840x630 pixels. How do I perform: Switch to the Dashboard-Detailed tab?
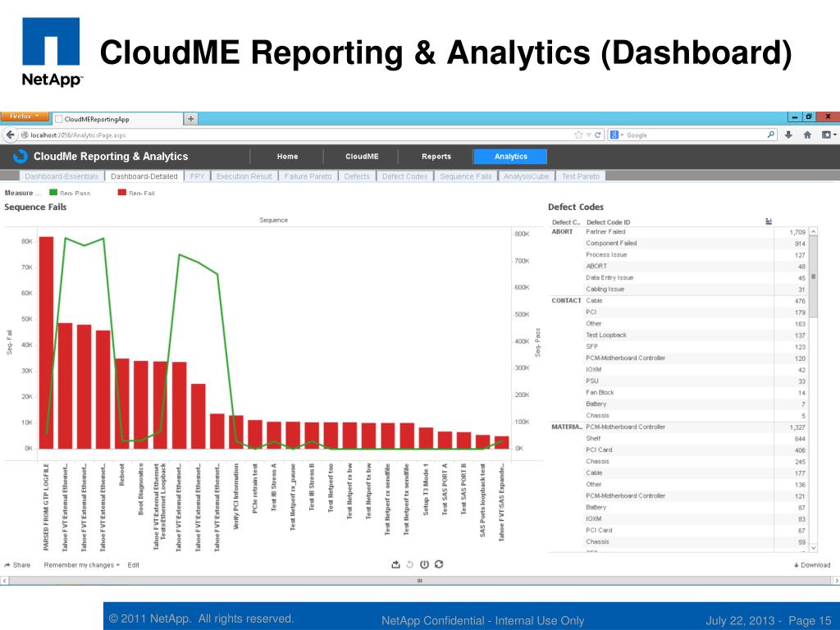coord(144,176)
